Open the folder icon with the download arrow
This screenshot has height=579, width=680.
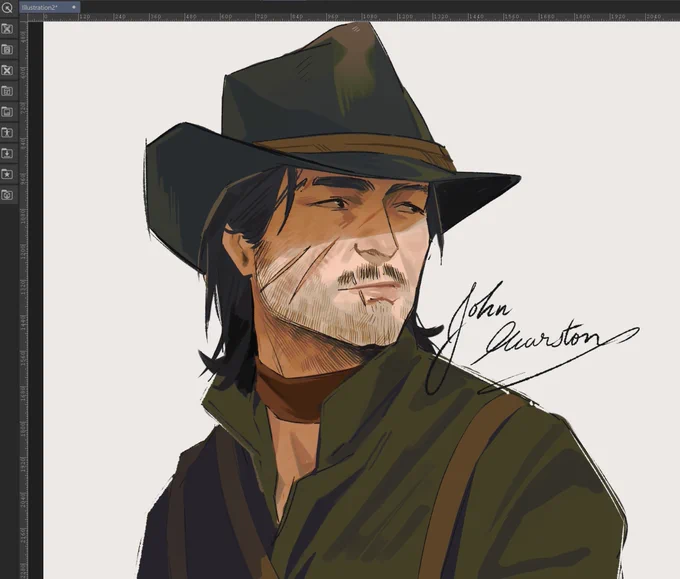coord(7,153)
